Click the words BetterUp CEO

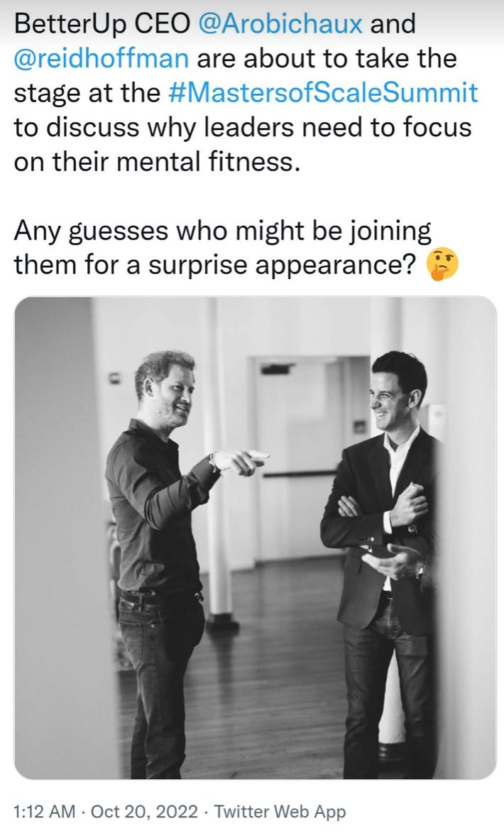coord(102,24)
